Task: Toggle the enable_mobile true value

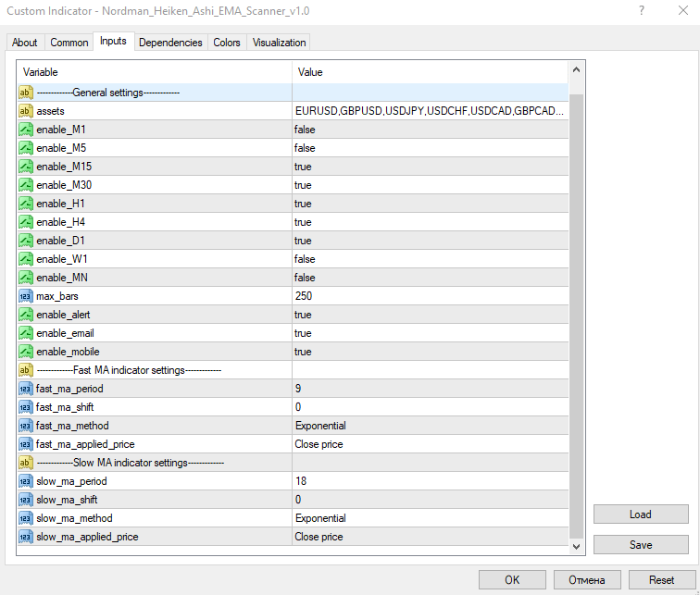Action: (431, 352)
